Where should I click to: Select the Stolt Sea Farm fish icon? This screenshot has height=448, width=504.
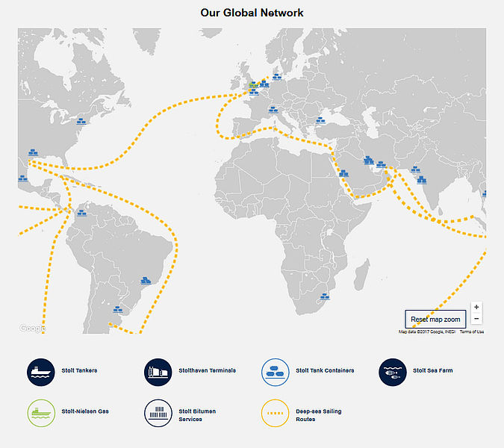point(393,370)
